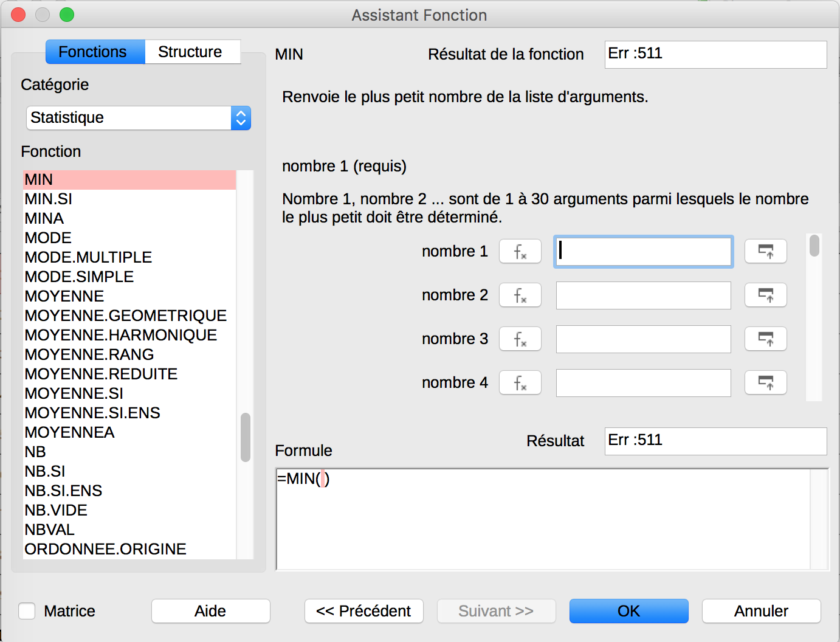Click the nombre 3 input field
840x642 pixels.
coord(644,339)
